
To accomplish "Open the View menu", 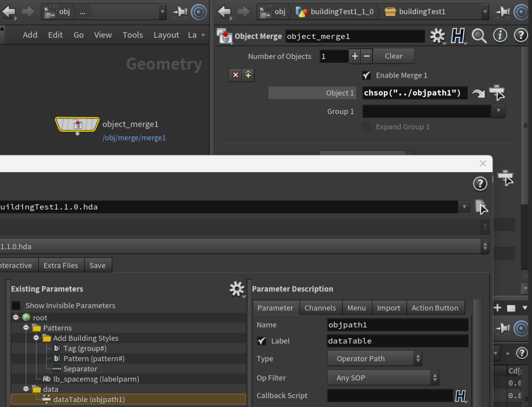I will click(x=103, y=35).
